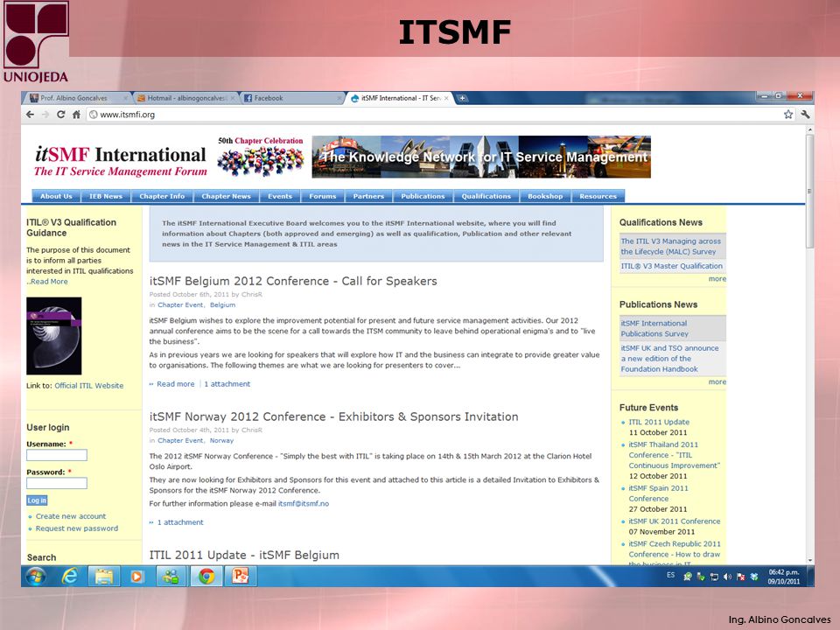This screenshot has height=630, width=840.
Task: Open the Foundation Handbook announcement link
Action: point(669,359)
